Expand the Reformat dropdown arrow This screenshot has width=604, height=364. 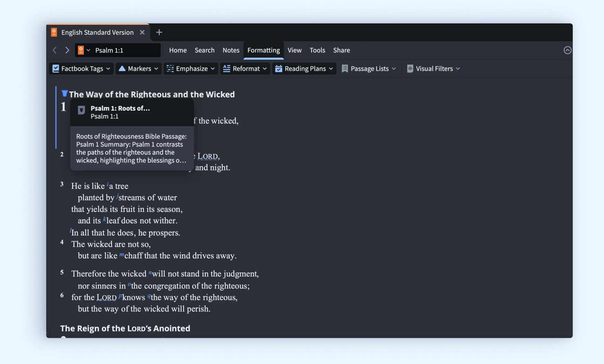point(265,69)
